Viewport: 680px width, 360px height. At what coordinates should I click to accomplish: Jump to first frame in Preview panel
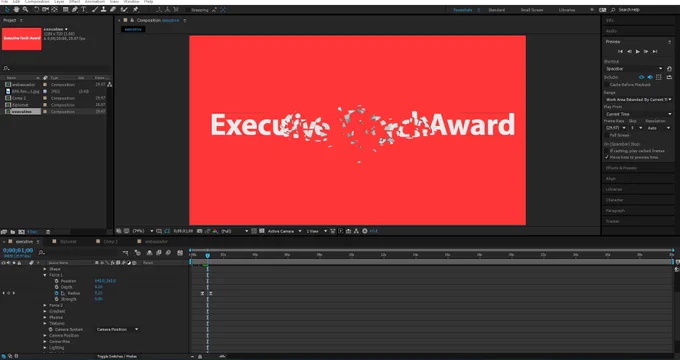coord(620,52)
